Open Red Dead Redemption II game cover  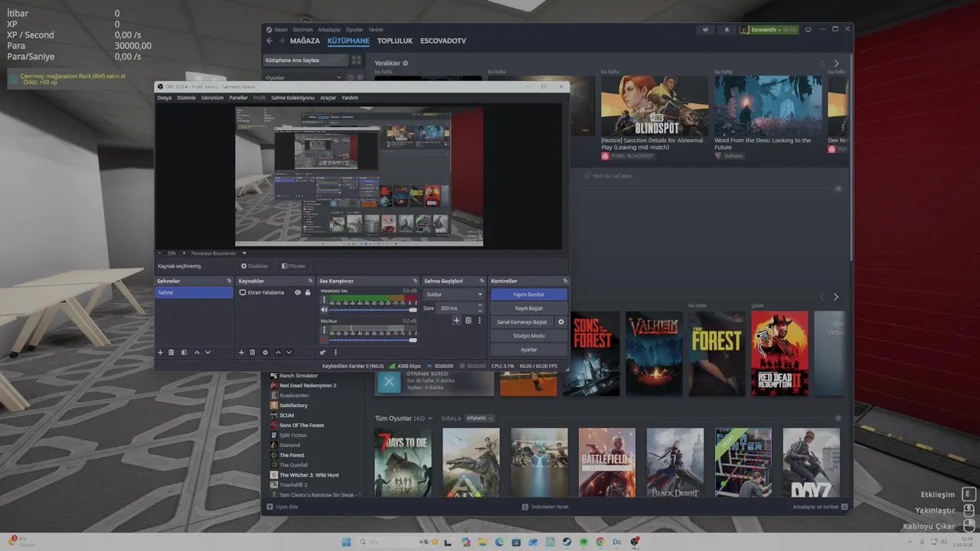(x=779, y=353)
